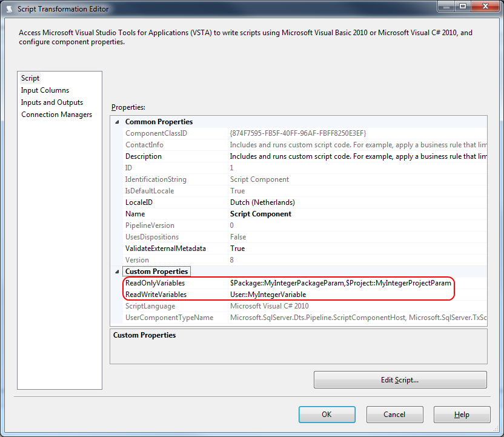Click the IdentificationString value Script Component

pyautogui.click(x=259, y=179)
